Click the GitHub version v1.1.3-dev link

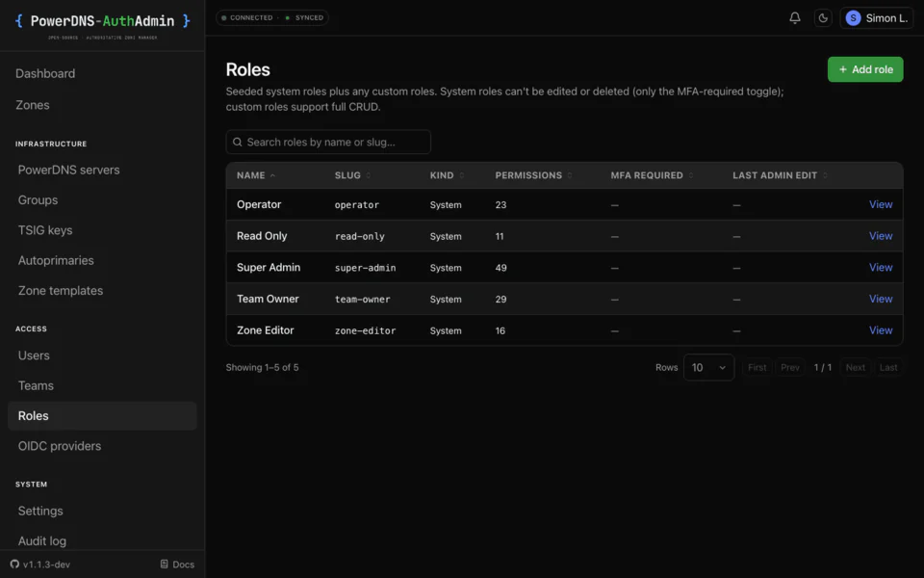(x=40, y=565)
